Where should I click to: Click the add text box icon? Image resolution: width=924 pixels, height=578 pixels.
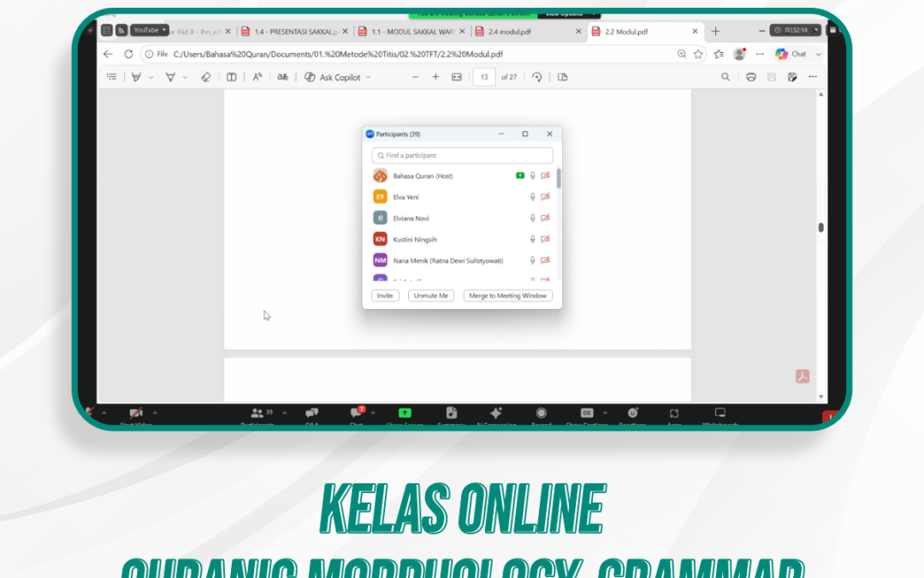(x=232, y=77)
